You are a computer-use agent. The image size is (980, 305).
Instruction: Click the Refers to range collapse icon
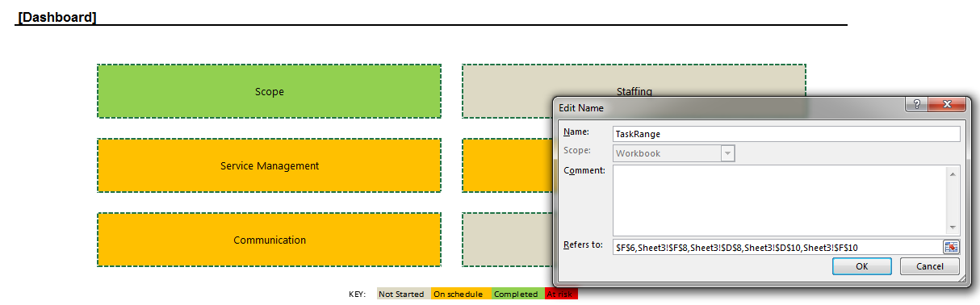(952, 247)
